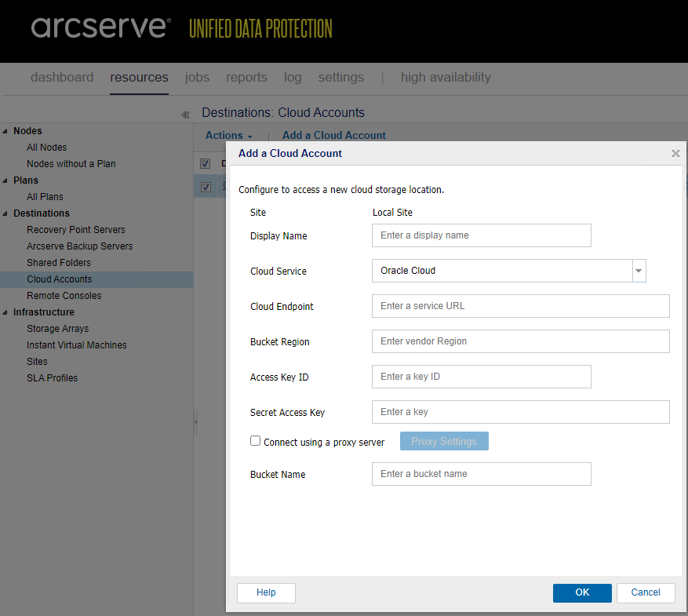Focus the Display Name input field
Screen dimensions: 688x616
[x=482, y=235]
